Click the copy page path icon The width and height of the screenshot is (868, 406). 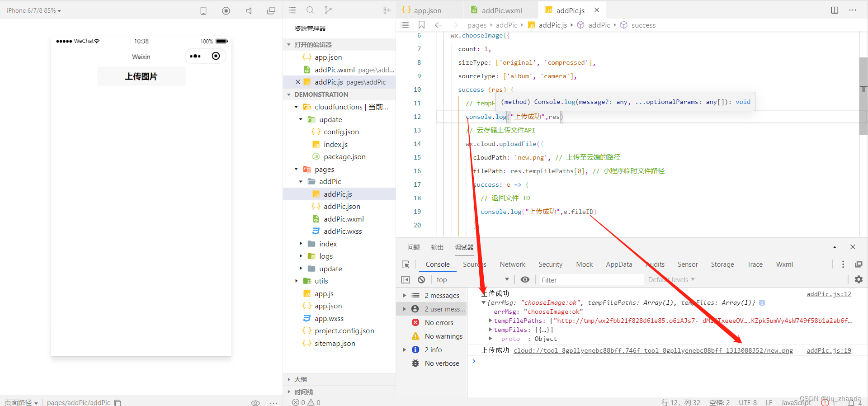click(x=118, y=402)
